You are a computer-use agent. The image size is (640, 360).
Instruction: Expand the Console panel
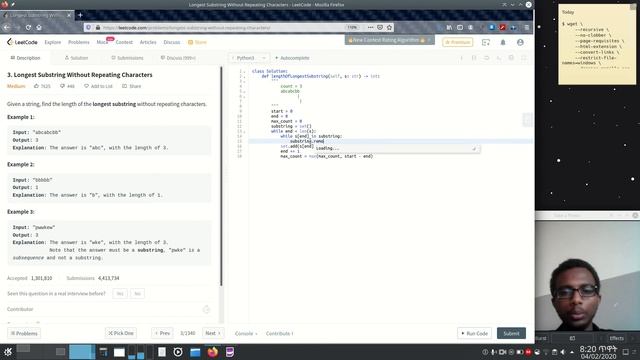click(x=246, y=333)
